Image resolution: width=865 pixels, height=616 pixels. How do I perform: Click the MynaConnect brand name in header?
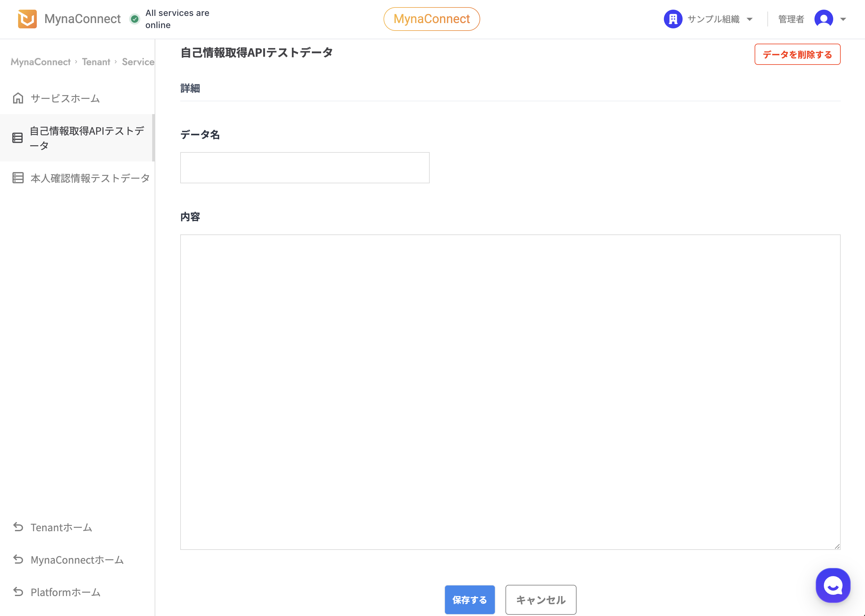pos(82,19)
